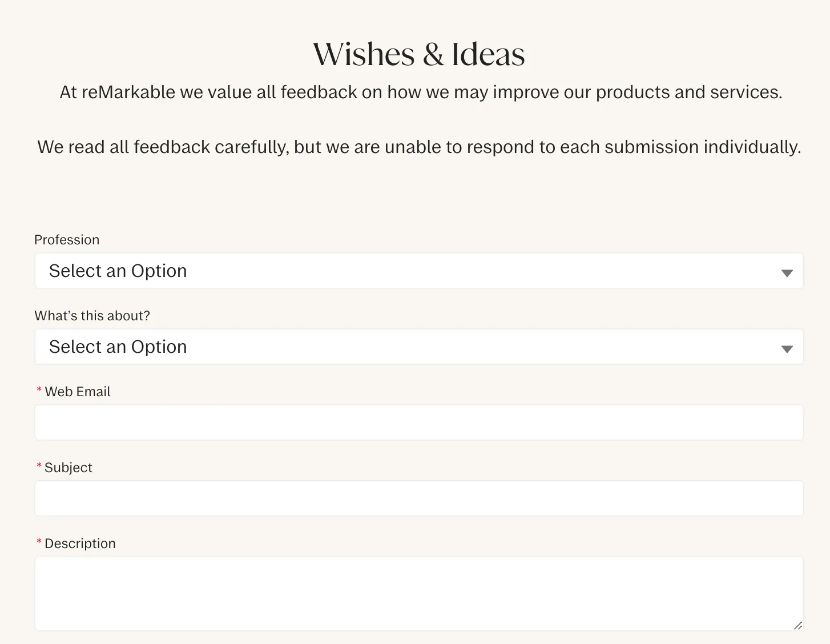Click inside the Subject field
Screen dimensions: 830x644
[418, 498]
